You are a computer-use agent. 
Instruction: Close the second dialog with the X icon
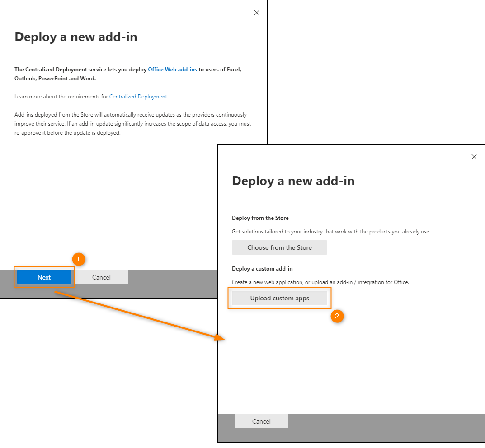[474, 157]
